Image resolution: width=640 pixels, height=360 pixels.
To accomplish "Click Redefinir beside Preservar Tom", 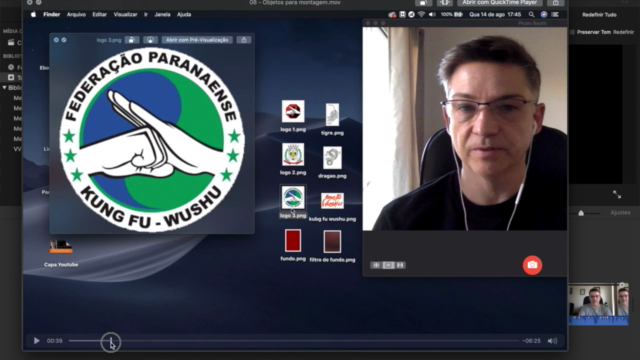I will [x=623, y=32].
